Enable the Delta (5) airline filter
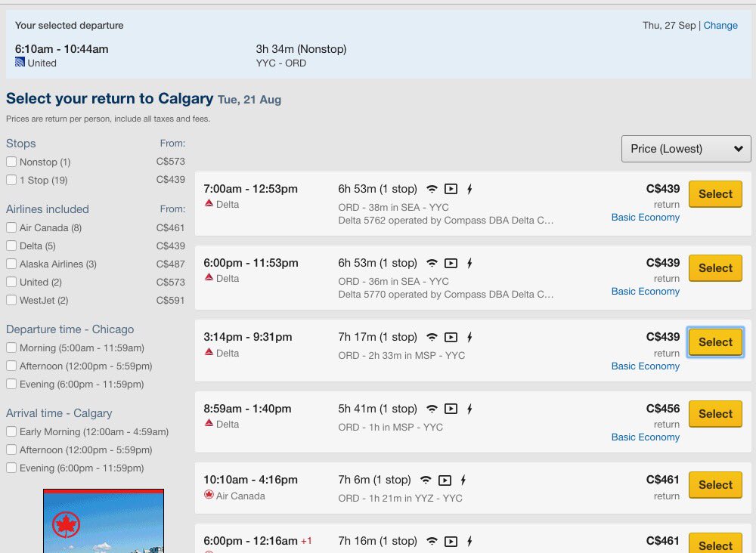The image size is (756, 553). [x=11, y=246]
